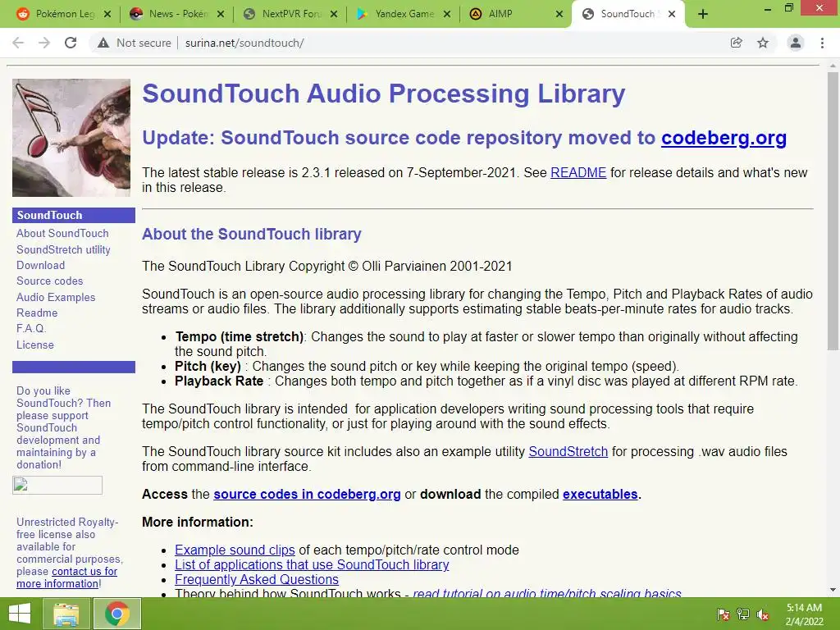Open the Frequently Asked Questions link
The image size is (840, 630).
(257, 580)
